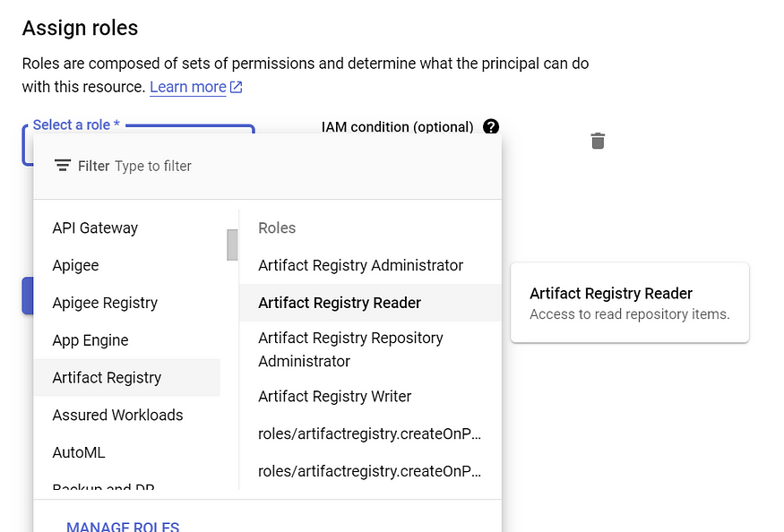
Task: Click the trash icon to remove role row
Action: coord(598,141)
